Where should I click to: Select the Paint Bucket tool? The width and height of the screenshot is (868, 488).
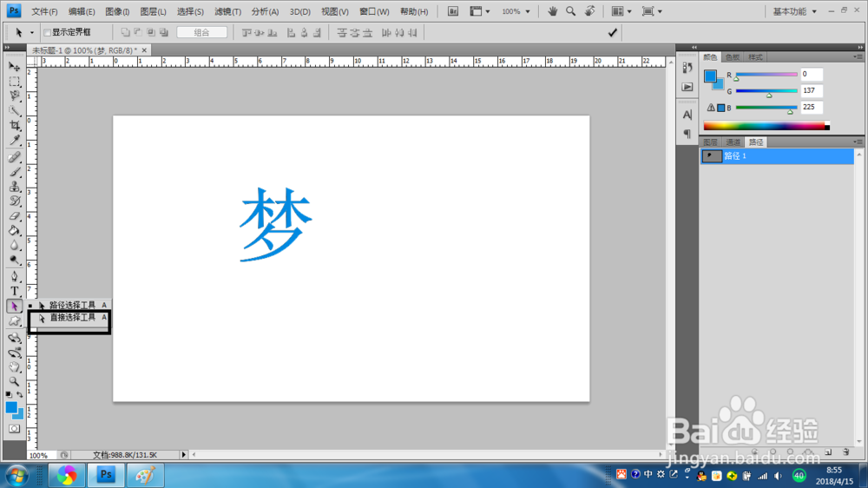pos(15,230)
